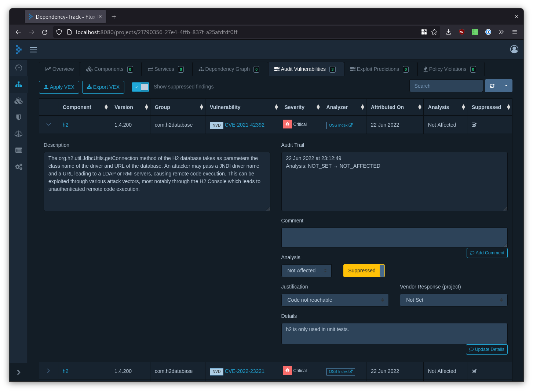
Task: Open Licenses from the sidebar balance-scale icon
Action: click(x=19, y=134)
